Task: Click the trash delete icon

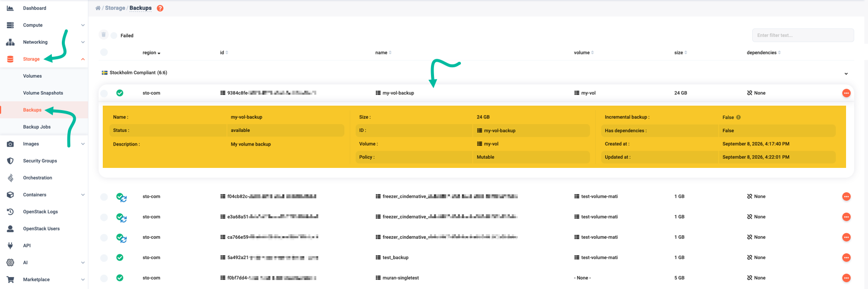Action: point(103,34)
